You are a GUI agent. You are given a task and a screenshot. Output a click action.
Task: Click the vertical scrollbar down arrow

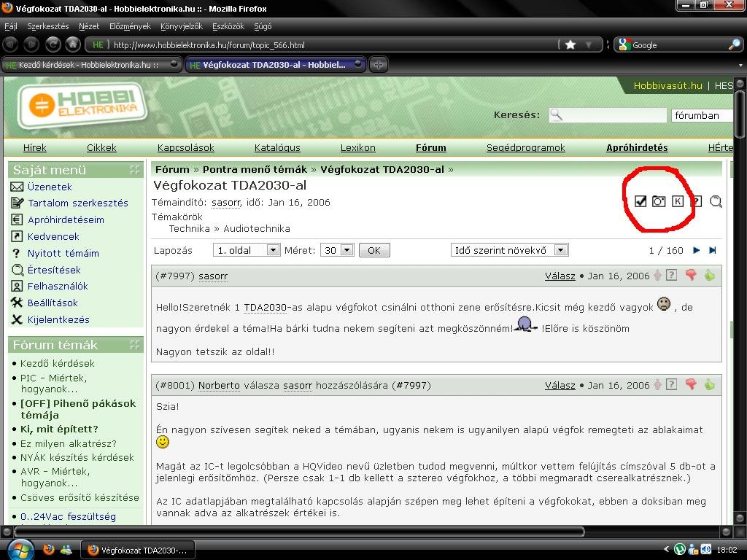(x=740, y=518)
